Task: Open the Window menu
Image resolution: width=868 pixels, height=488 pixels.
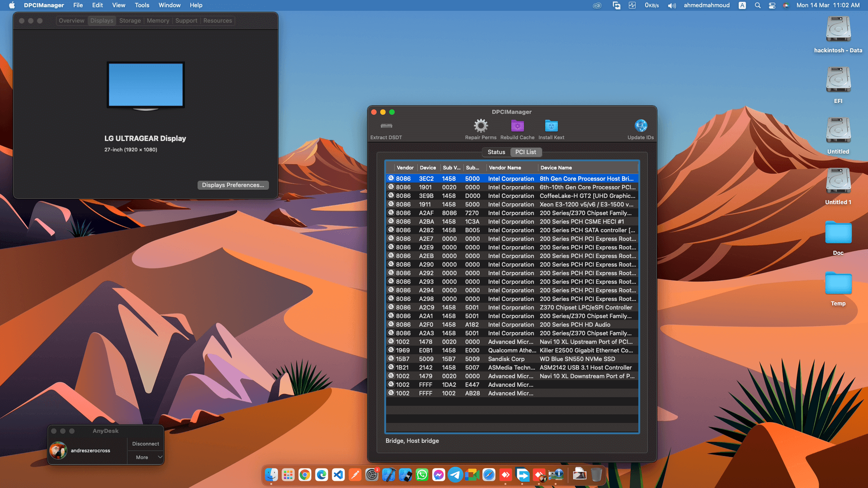Action: pyautogui.click(x=170, y=5)
